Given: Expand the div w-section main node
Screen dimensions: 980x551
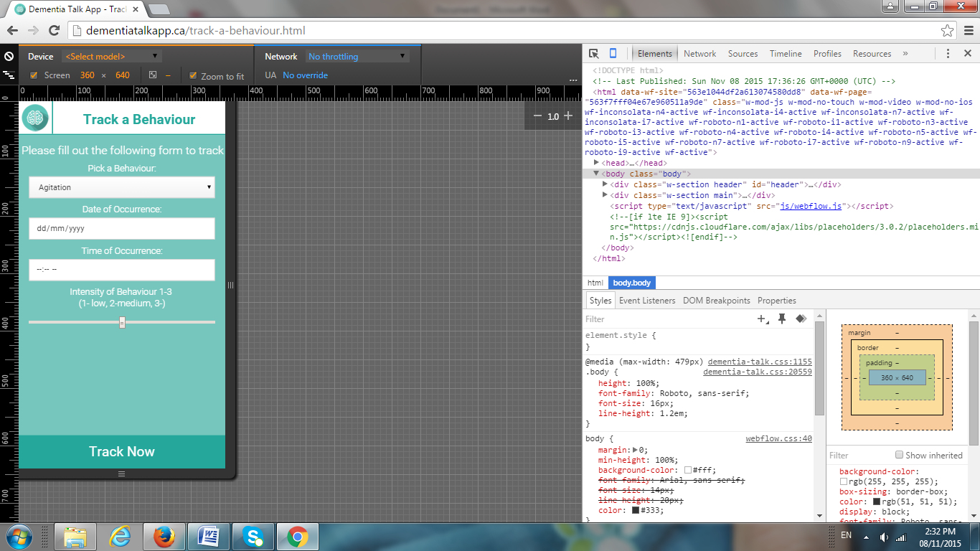Looking at the screenshot, I should tap(606, 195).
